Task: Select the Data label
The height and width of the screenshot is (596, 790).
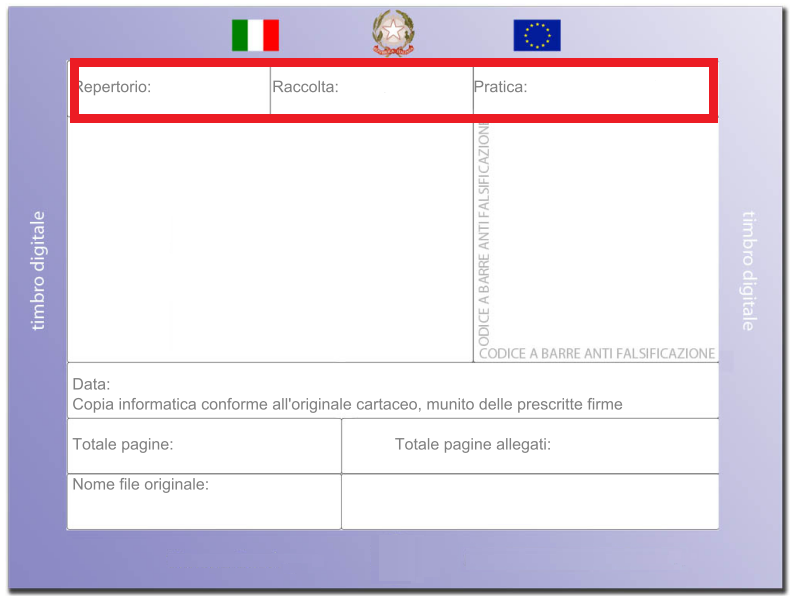Action: [91, 384]
